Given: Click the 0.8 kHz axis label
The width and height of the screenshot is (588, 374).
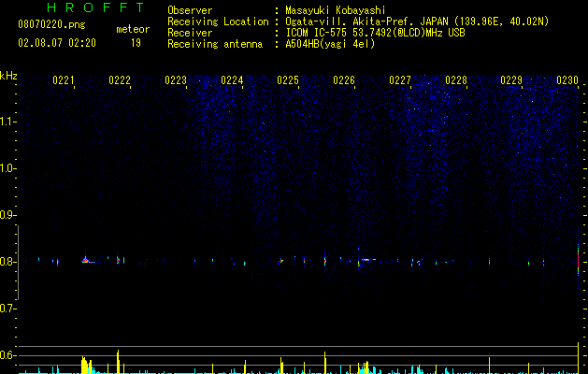Looking at the screenshot, I should coord(7,262).
